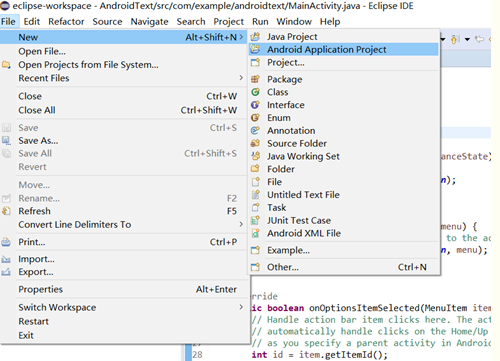Expand Convert Line Delimiters To submenu
The width and height of the screenshot is (500, 361).
click(241, 224)
